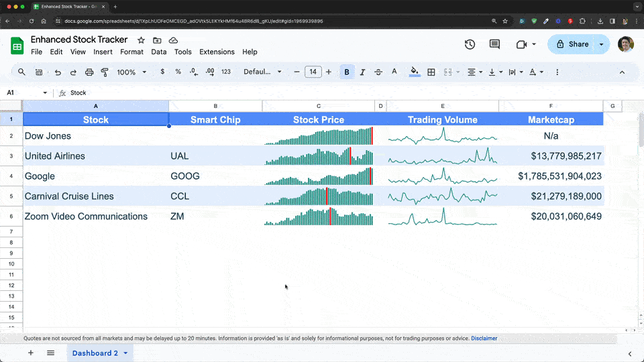
Task: Star the Enhanced Stock Tracker document
Action: 141,40
